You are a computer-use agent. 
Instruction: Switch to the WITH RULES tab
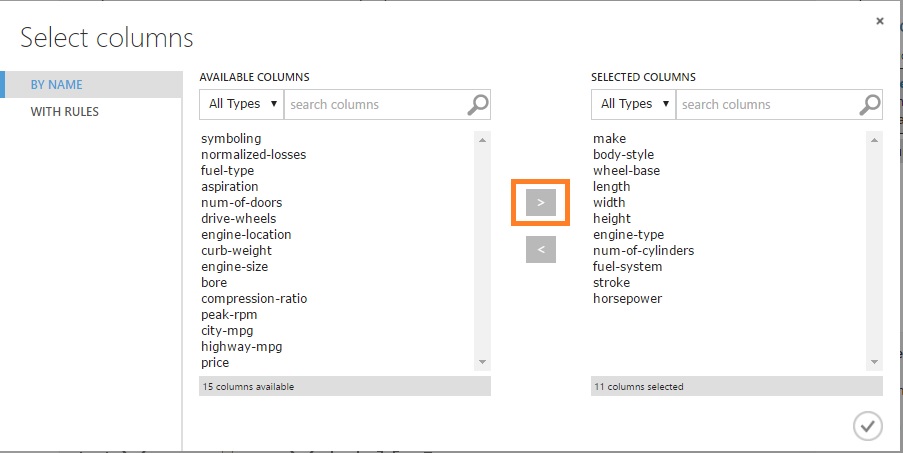pos(65,112)
